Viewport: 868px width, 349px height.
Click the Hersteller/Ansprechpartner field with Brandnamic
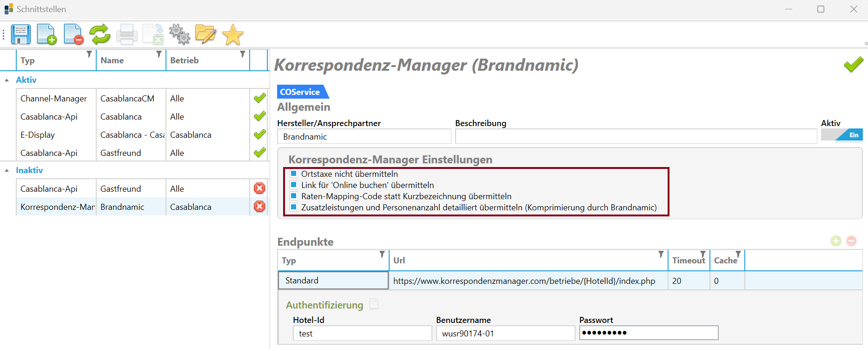click(364, 136)
